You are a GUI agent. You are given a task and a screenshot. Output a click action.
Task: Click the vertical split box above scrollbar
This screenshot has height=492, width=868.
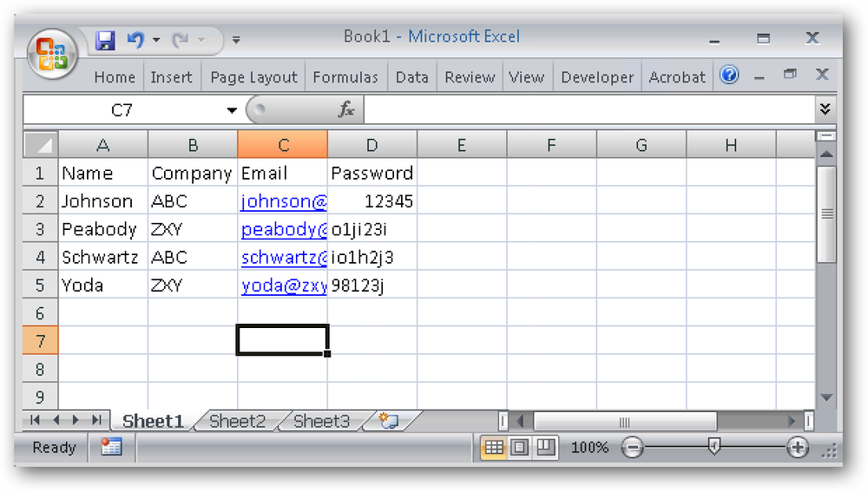[826, 136]
